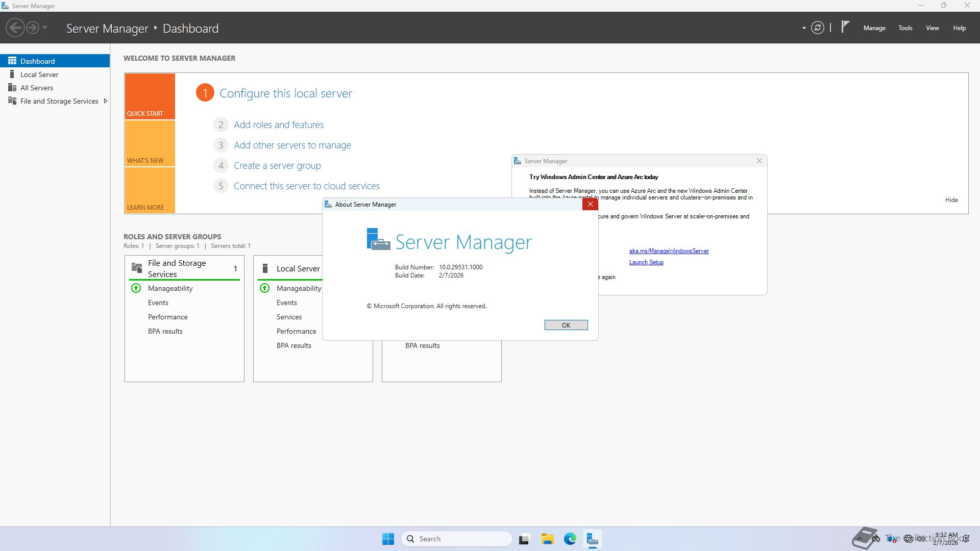Select the WHAT'S NEW tile
Image resolution: width=980 pixels, height=551 pixels.
(x=150, y=144)
